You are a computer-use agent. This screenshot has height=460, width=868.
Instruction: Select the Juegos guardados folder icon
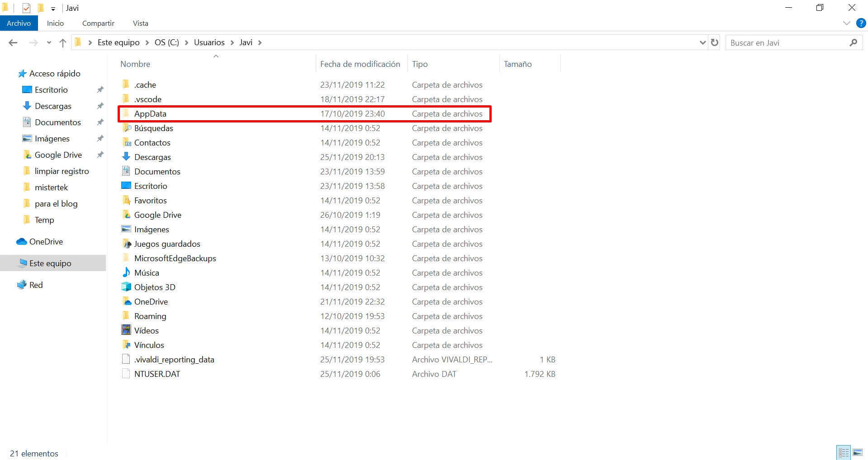pyautogui.click(x=126, y=243)
